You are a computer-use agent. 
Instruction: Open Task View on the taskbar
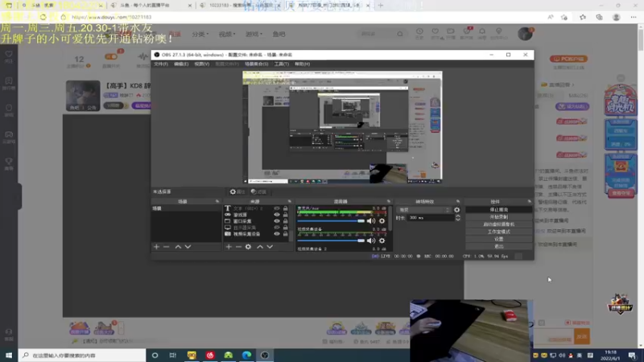173,355
